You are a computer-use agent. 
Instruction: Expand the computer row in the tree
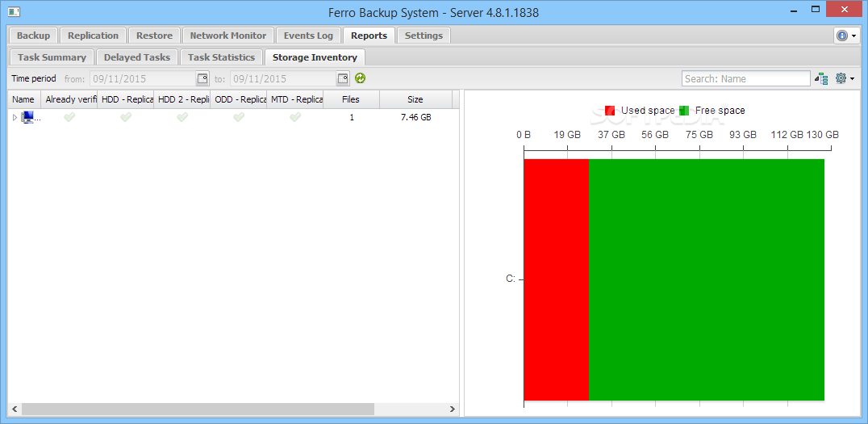[15, 117]
